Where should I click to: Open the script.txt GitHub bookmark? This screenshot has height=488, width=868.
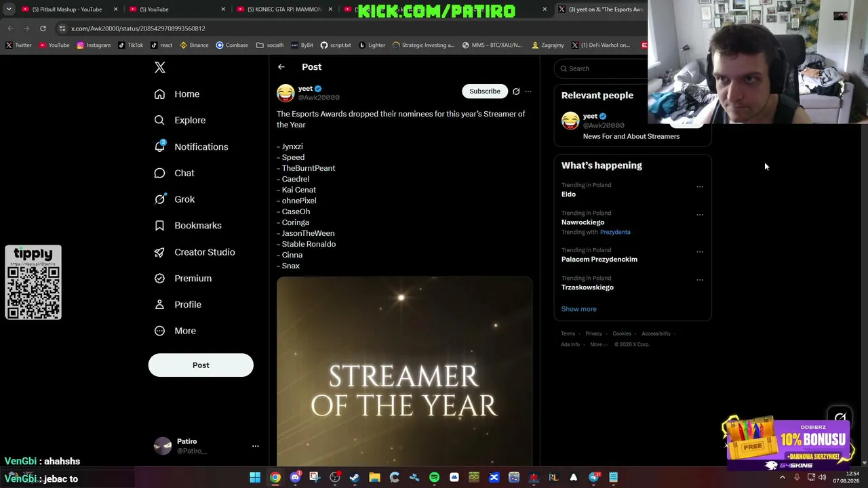tap(336, 45)
